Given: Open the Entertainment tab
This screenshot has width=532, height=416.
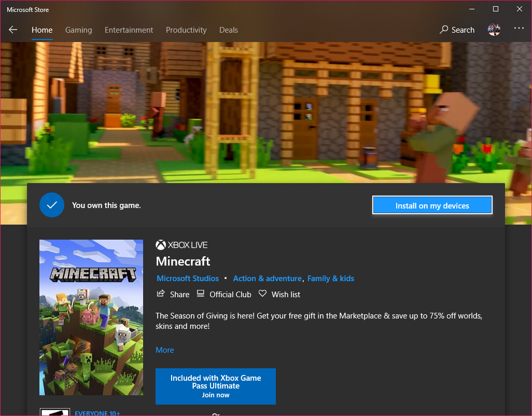Looking at the screenshot, I should coord(129,30).
